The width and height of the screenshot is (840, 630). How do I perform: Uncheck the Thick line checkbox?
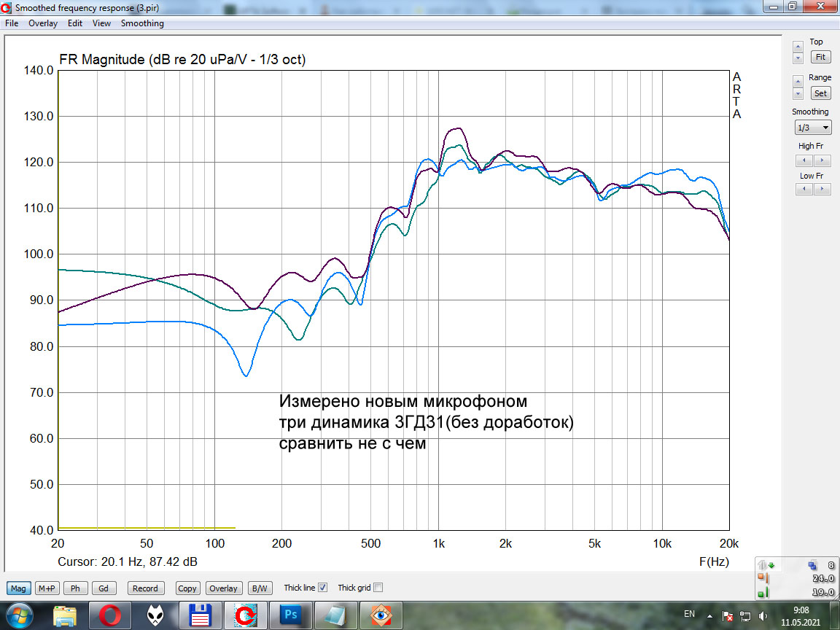(x=322, y=588)
